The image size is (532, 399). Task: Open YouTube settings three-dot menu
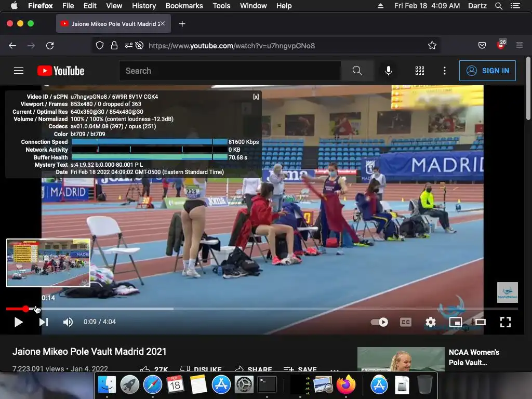(445, 71)
